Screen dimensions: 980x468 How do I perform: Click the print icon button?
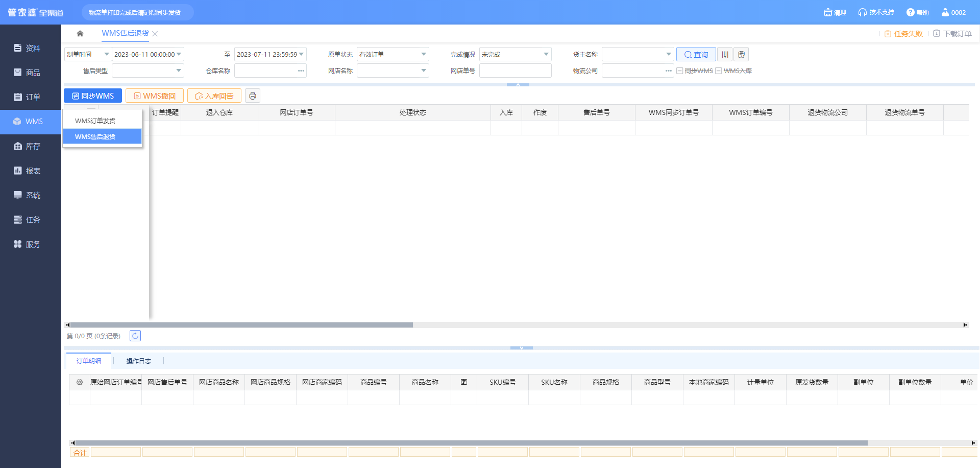[253, 96]
